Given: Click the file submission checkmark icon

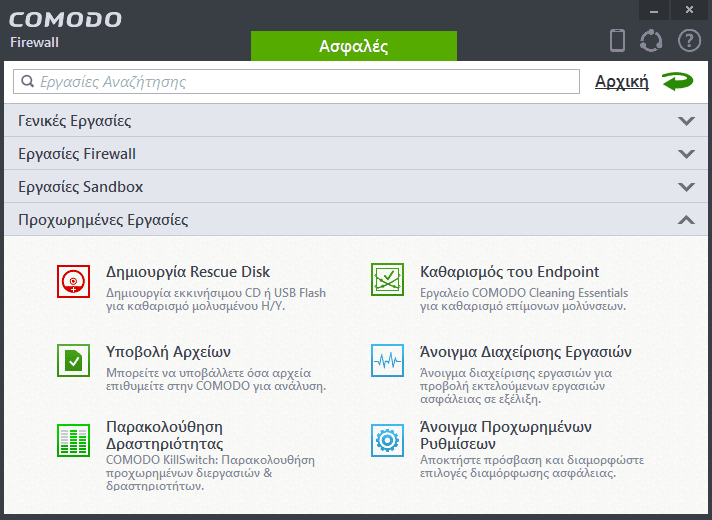Looking at the screenshot, I should [x=73, y=361].
